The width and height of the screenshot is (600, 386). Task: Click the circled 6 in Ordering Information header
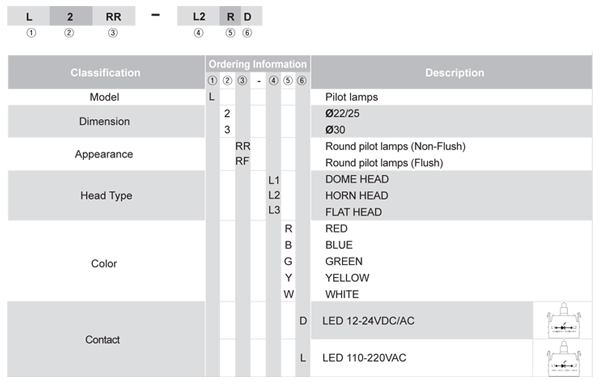(302, 80)
